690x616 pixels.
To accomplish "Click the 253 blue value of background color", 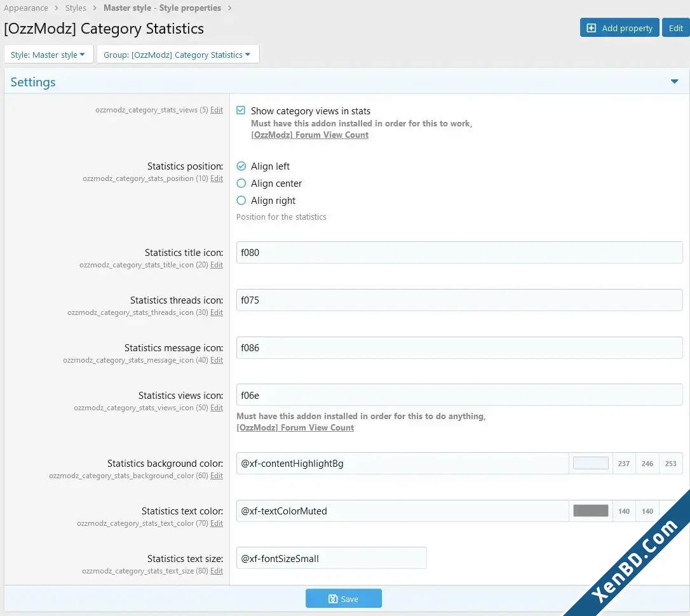I will pos(671,464).
